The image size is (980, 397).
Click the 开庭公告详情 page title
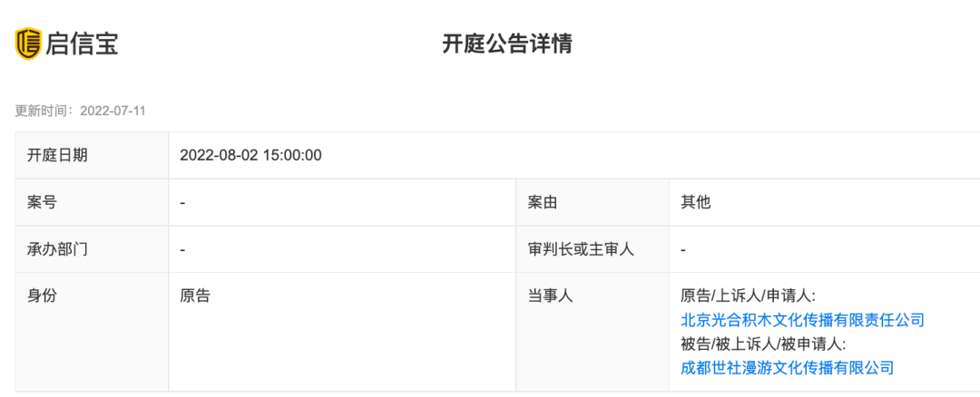pos(507,44)
